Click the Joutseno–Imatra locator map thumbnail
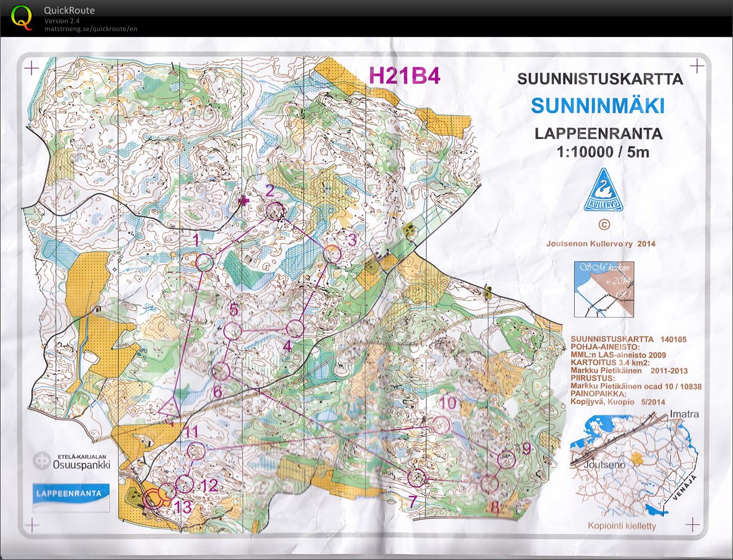Screen dimensions: 733x560 [634, 463]
